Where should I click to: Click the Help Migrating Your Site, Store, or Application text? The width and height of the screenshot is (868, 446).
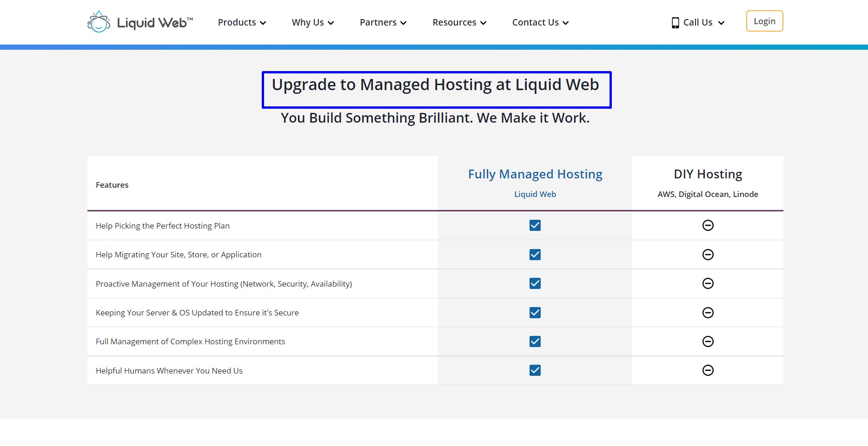click(x=179, y=255)
